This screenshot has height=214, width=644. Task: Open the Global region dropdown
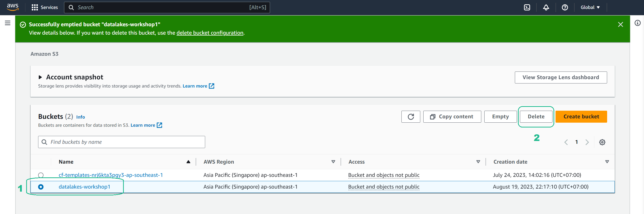(x=590, y=7)
